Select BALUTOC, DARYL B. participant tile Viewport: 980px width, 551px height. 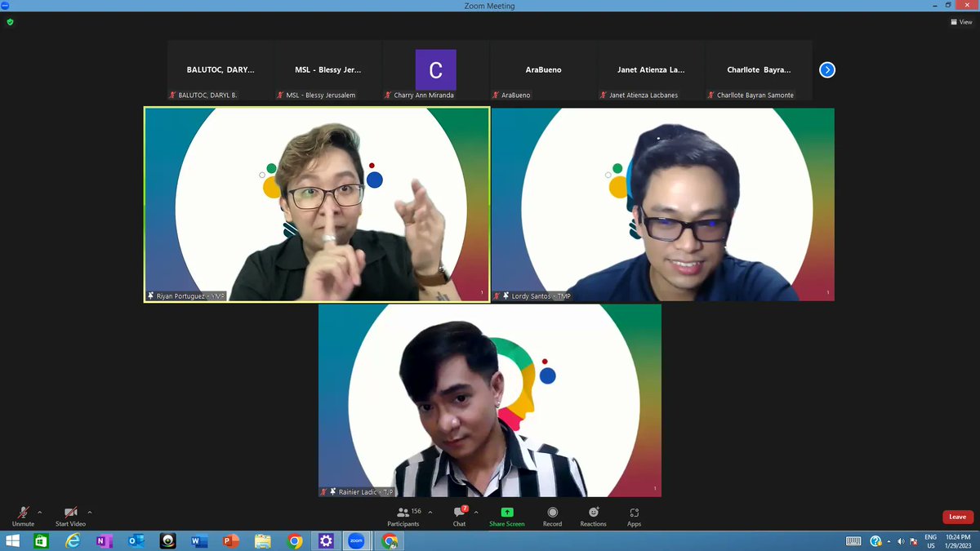[220, 70]
